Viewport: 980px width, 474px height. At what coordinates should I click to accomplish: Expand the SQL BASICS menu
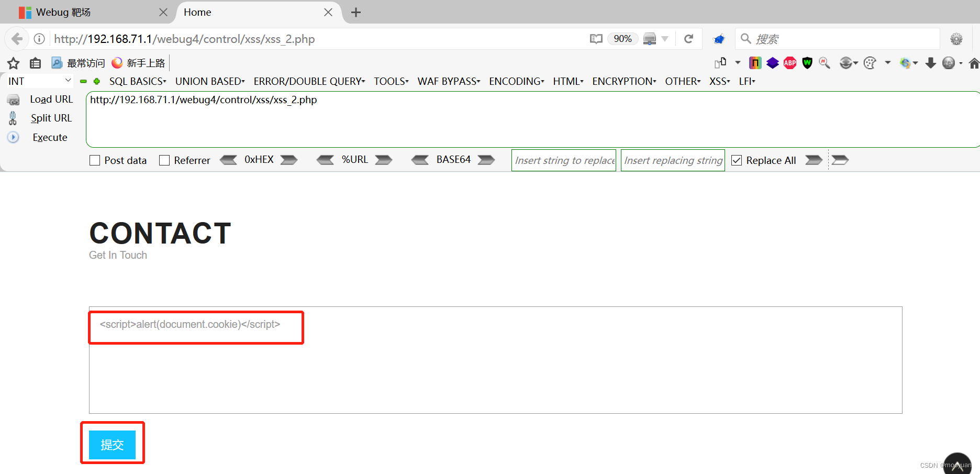[x=138, y=81]
